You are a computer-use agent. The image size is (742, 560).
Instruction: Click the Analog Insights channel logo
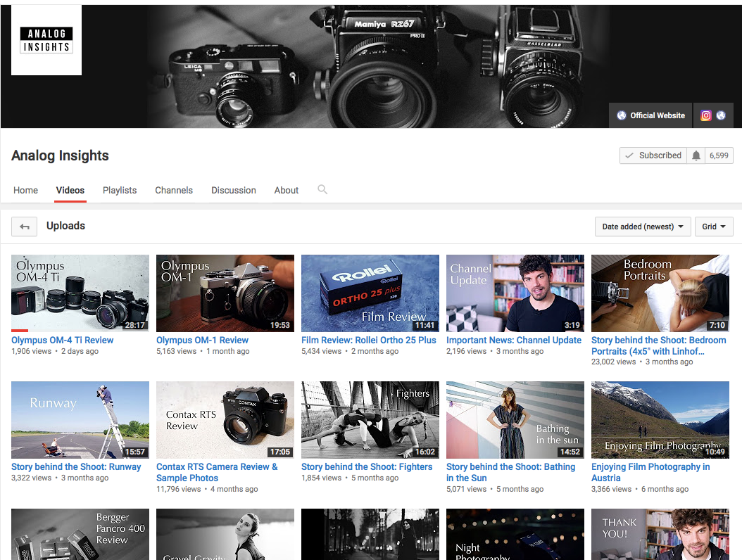click(46, 40)
